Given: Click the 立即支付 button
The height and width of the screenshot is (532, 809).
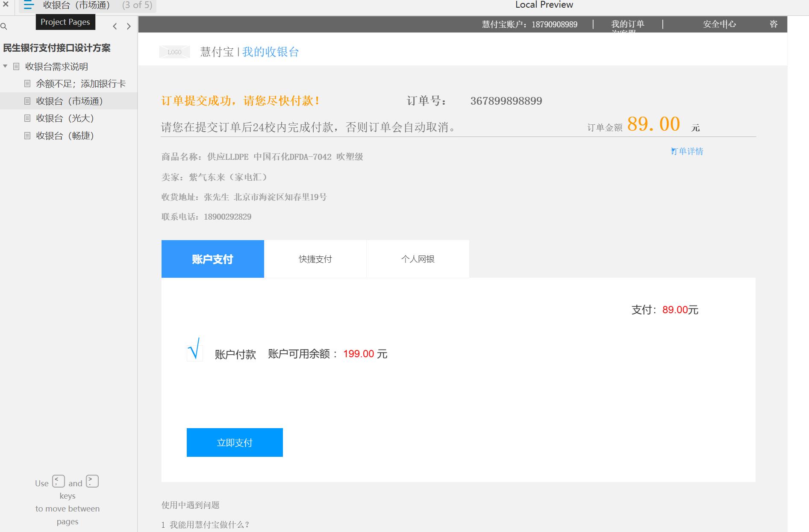Looking at the screenshot, I should (235, 442).
